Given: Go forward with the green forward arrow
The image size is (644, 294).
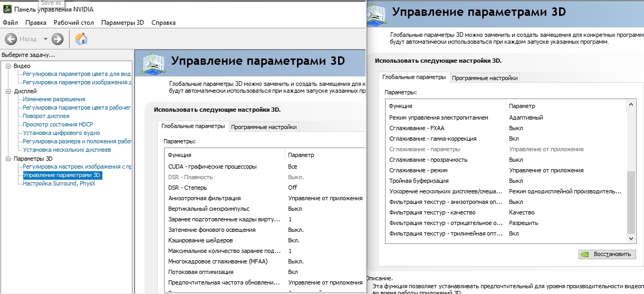Looking at the screenshot, I should (57, 38).
